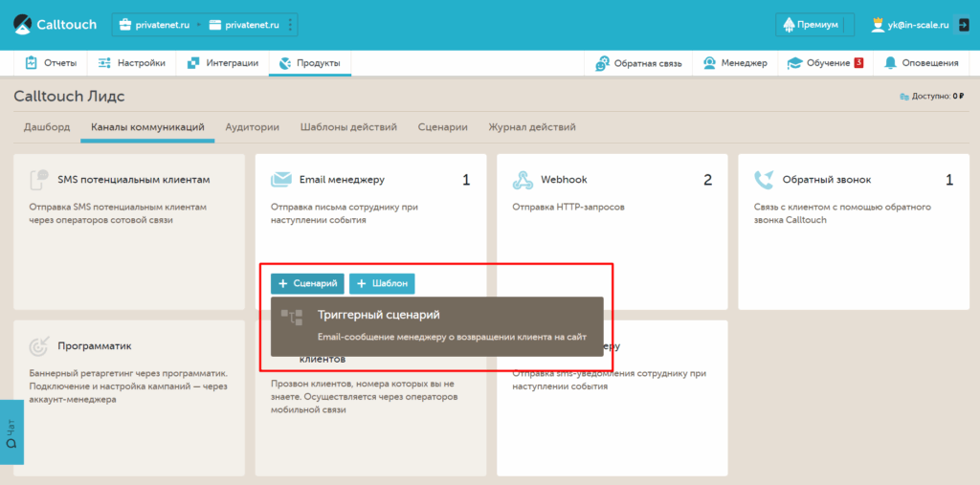Click the red Обучение notification badge

coord(858,62)
